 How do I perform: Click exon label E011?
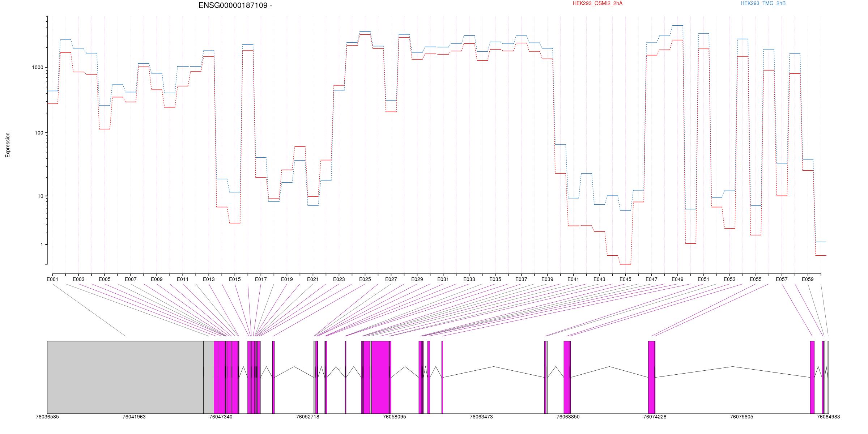coord(183,279)
